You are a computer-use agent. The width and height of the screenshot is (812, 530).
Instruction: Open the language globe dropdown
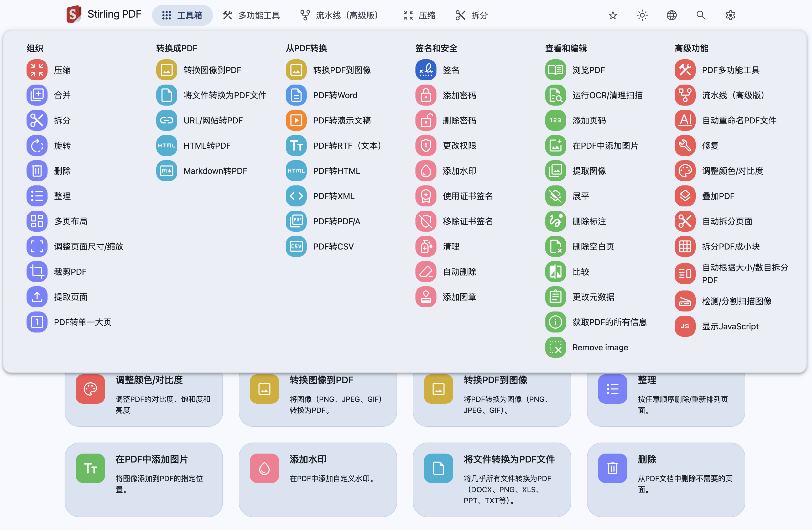coord(672,15)
